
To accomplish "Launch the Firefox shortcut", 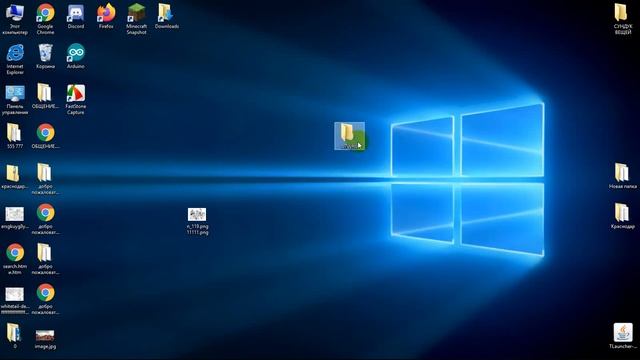I will coord(106,16).
